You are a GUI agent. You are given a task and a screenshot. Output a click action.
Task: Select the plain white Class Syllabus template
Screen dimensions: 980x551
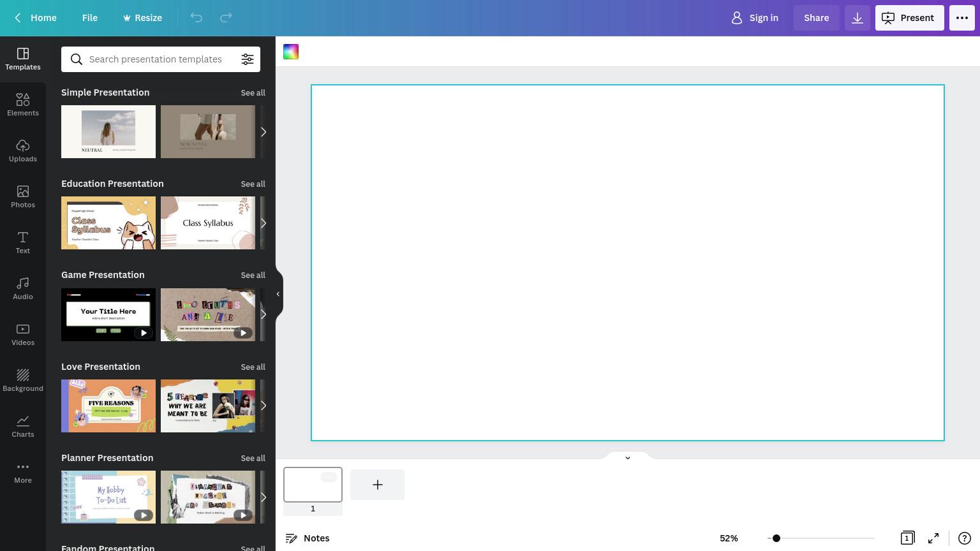[x=208, y=223]
